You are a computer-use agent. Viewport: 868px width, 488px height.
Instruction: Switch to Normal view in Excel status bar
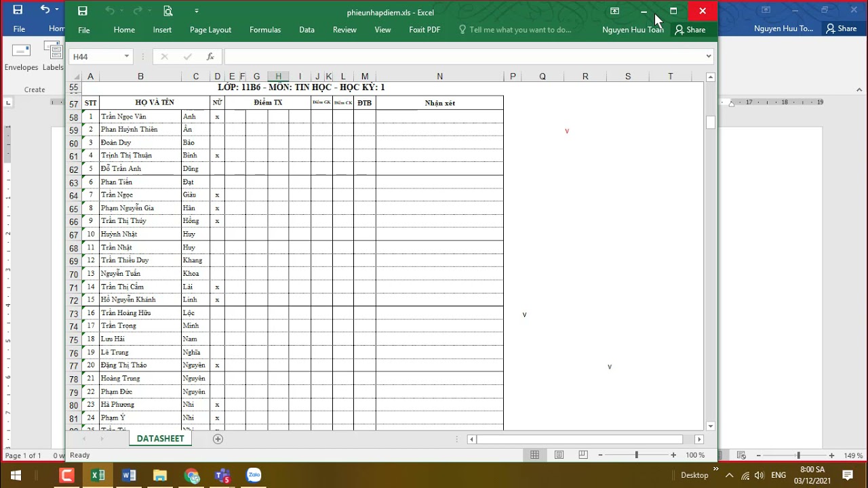point(534,455)
